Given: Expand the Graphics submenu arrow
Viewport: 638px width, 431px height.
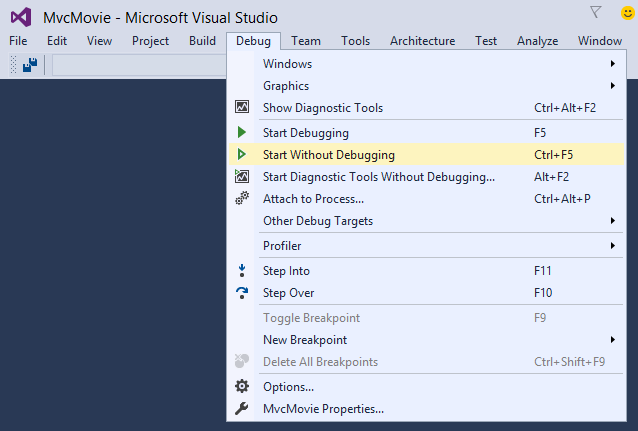Looking at the screenshot, I should [x=612, y=85].
